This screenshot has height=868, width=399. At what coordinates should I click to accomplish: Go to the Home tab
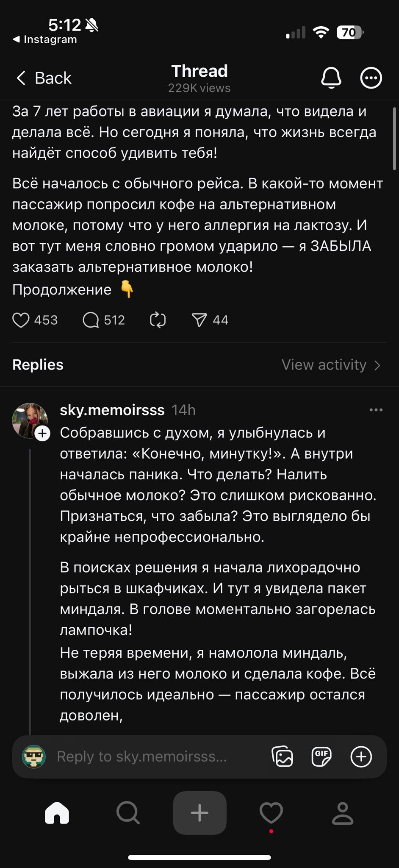pos(57,813)
